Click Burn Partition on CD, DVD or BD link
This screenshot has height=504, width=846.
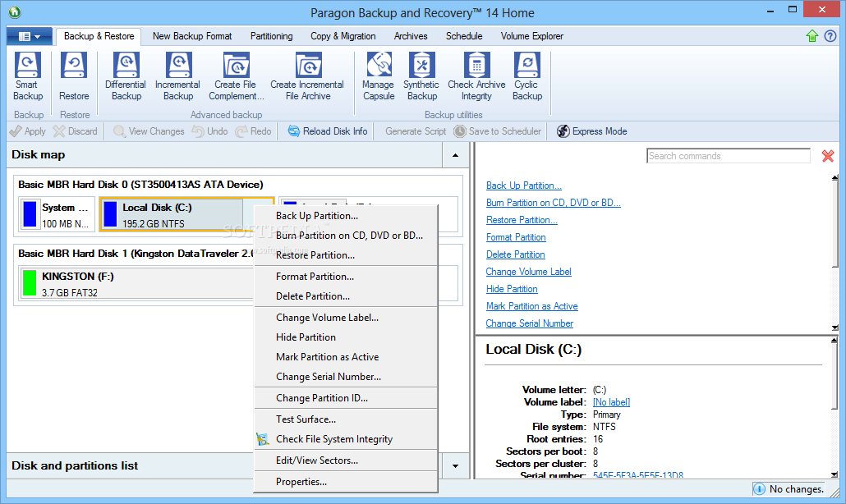click(553, 203)
